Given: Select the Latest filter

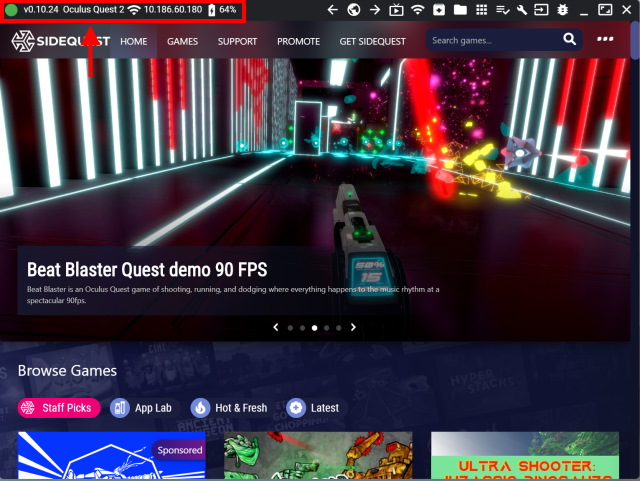Looking at the screenshot, I should (313, 408).
